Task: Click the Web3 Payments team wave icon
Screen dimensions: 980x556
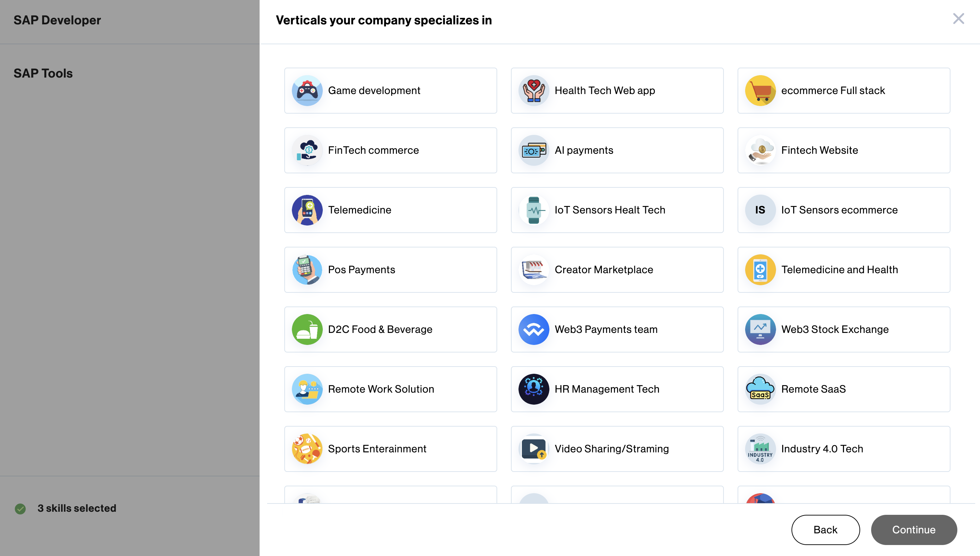Action: coord(534,329)
